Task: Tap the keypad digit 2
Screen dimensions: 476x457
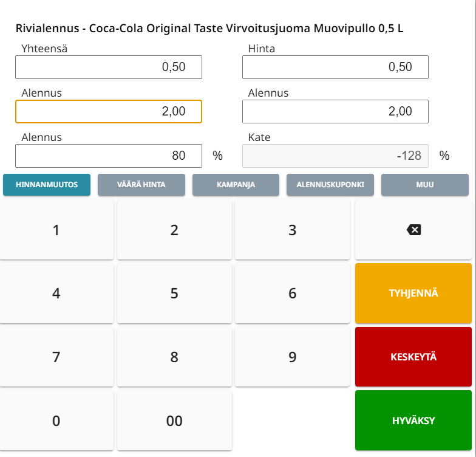Action: point(174,230)
